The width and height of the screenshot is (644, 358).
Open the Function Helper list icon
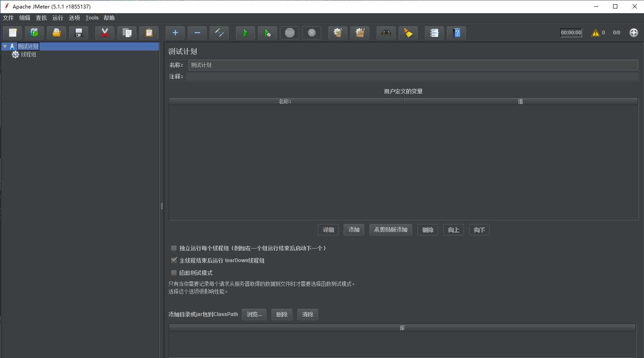tap(434, 33)
